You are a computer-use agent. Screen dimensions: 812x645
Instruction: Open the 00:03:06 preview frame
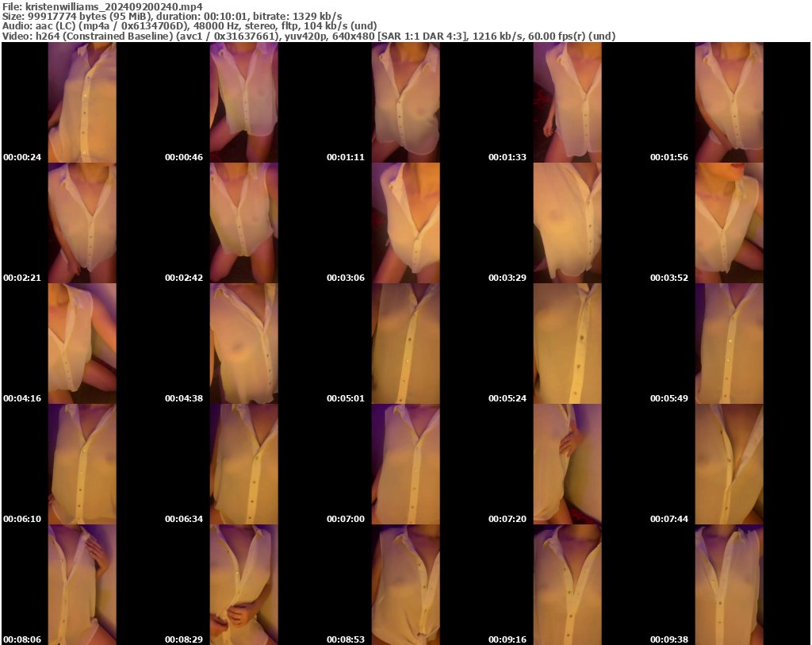pos(404,222)
